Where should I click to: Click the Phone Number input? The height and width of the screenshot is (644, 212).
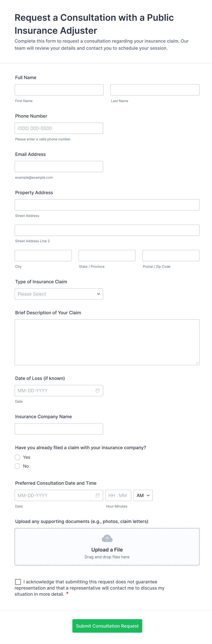pos(59,128)
